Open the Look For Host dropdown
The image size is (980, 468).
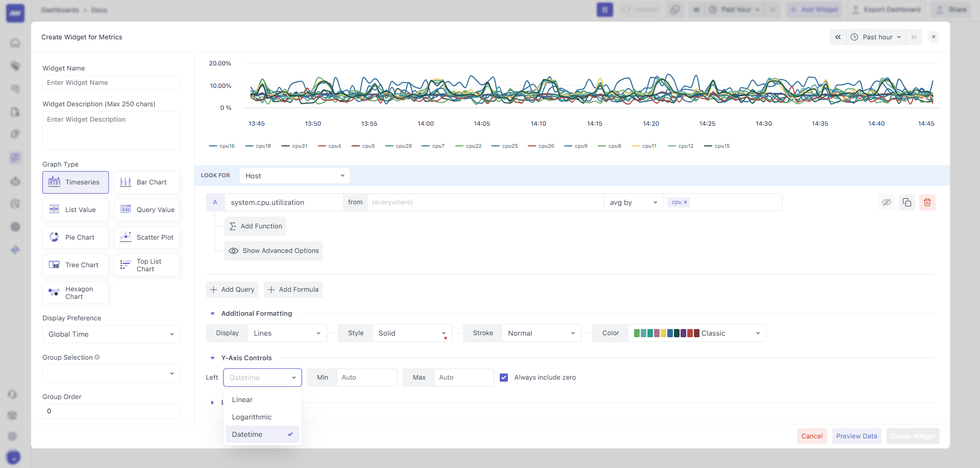pos(294,175)
